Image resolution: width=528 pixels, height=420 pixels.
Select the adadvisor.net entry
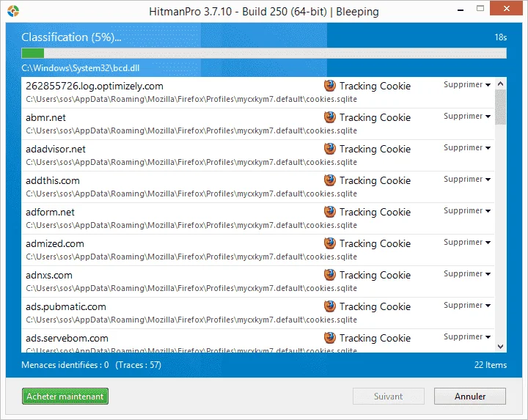coord(257,155)
